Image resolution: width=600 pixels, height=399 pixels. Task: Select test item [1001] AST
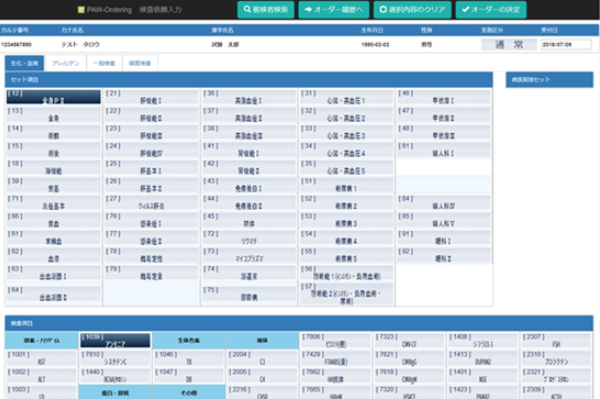(x=41, y=358)
